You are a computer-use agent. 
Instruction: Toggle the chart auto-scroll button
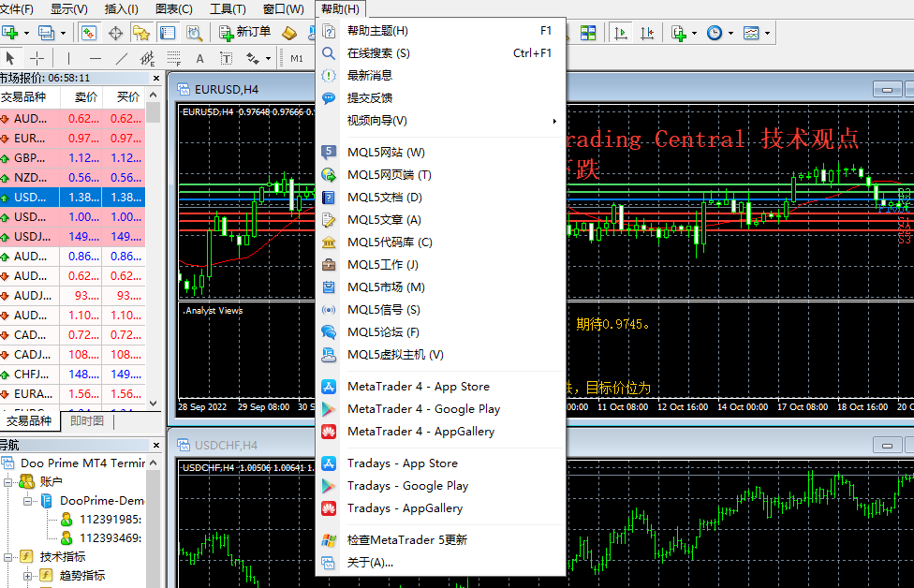point(620,33)
